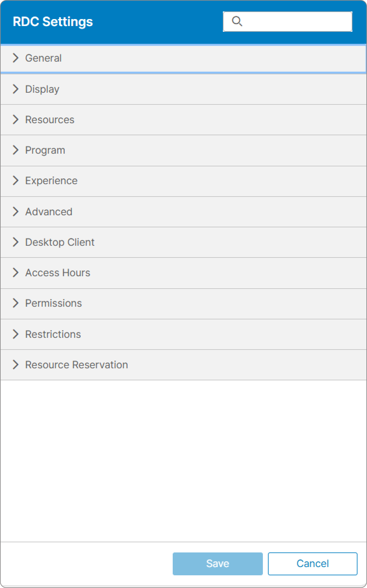
Task: Select the Desktop Client label
Action: pos(60,242)
